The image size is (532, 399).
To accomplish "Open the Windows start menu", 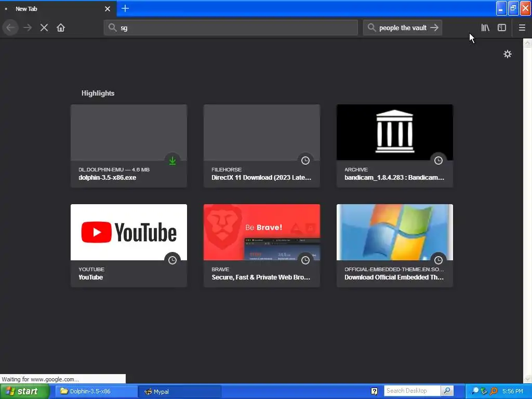I will point(24,391).
